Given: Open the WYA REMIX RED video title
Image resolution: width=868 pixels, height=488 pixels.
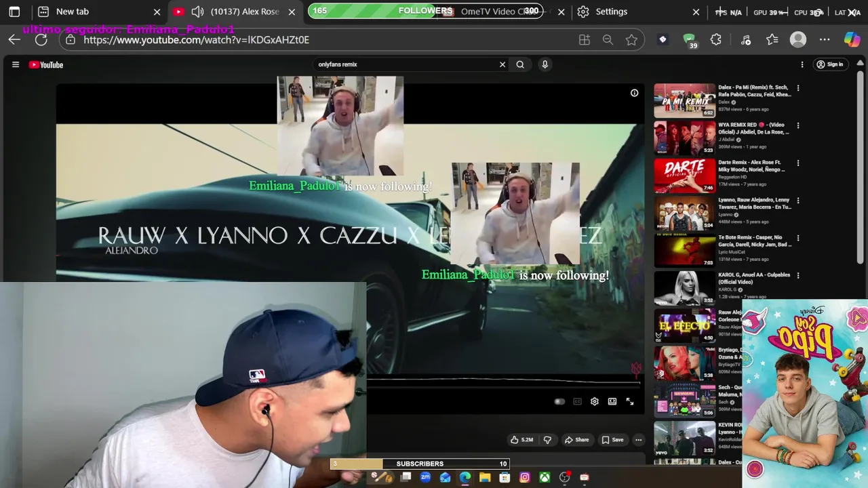Looking at the screenshot, I should 754,129.
